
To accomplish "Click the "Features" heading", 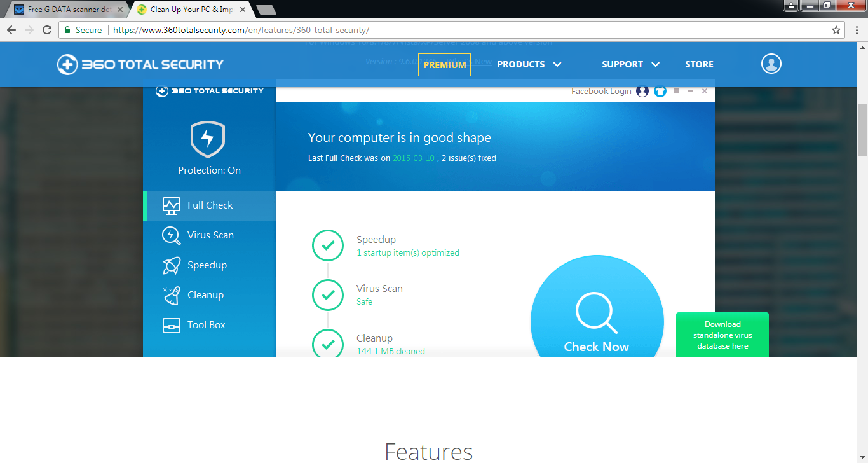I will [429, 452].
